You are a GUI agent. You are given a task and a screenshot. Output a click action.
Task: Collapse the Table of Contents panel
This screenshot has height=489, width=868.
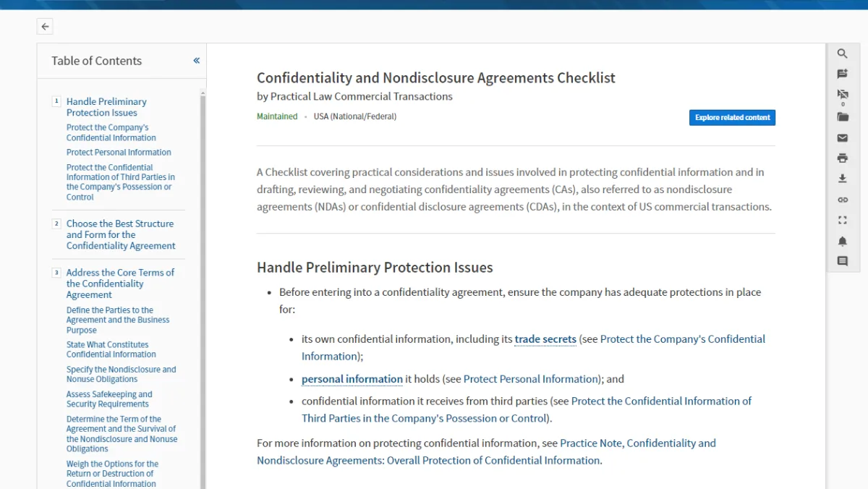[196, 61]
